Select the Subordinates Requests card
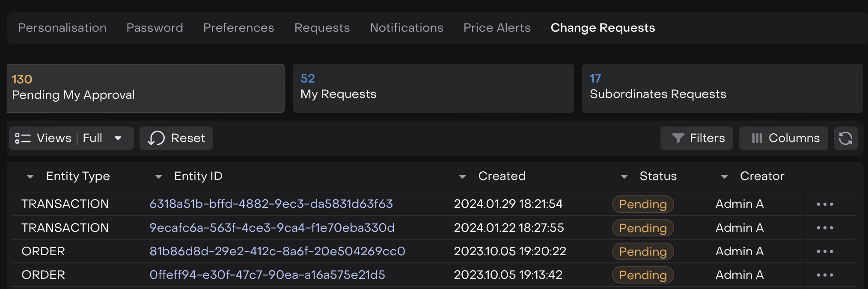Image resolution: width=868 pixels, height=289 pixels. pos(722,88)
